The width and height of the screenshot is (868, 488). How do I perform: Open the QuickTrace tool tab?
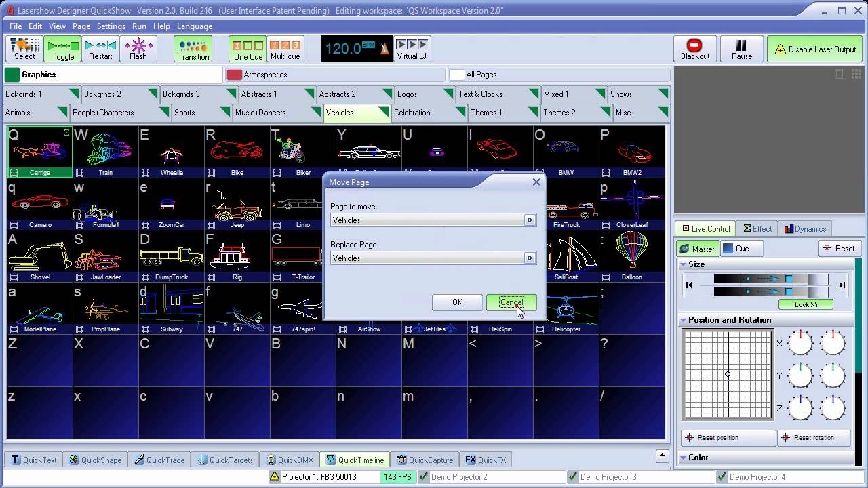[x=159, y=460]
